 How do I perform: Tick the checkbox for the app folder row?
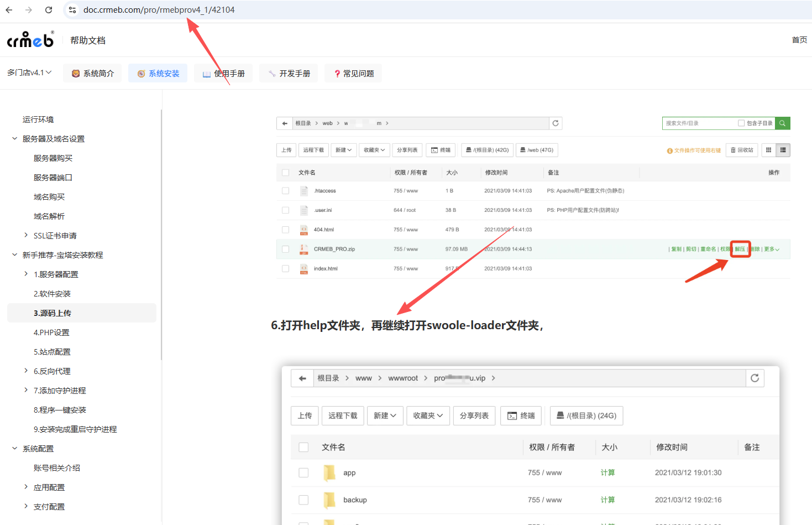pyautogui.click(x=303, y=472)
